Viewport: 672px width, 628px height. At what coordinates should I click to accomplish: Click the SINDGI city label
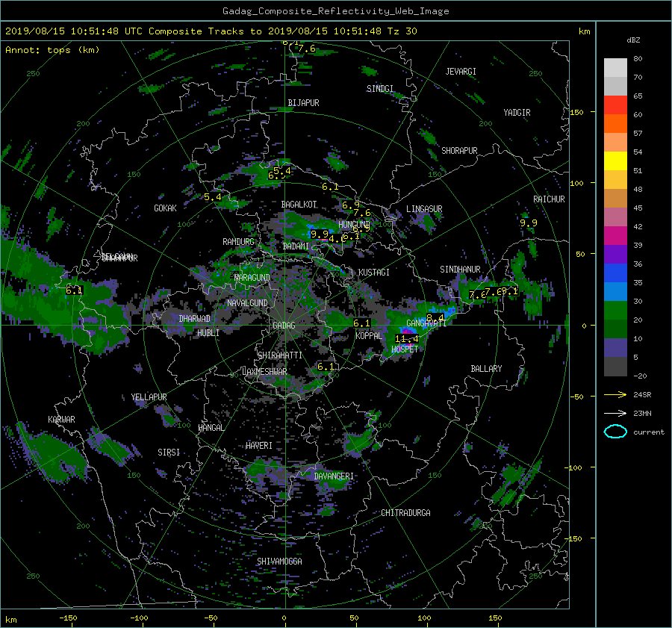380,89
